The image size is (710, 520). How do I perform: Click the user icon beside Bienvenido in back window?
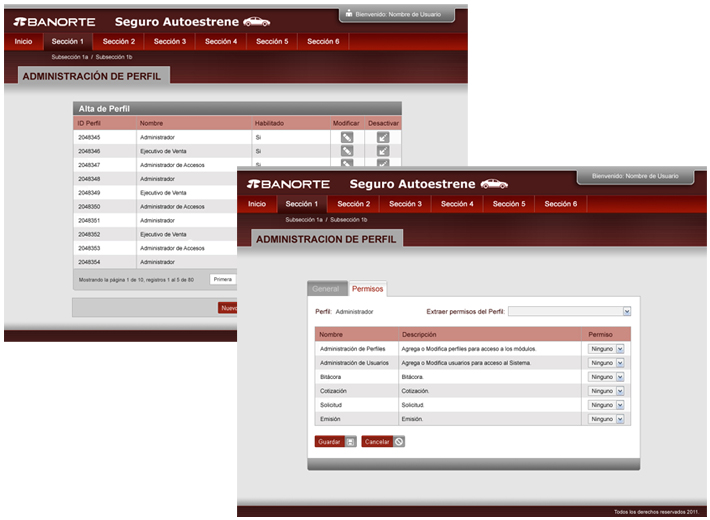tap(348, 15)
